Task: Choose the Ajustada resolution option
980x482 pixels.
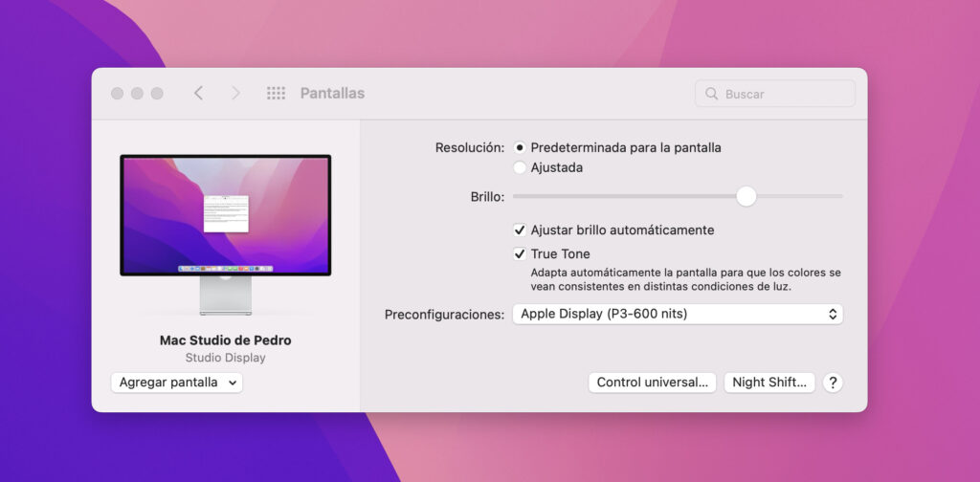Action: point(520,168)
